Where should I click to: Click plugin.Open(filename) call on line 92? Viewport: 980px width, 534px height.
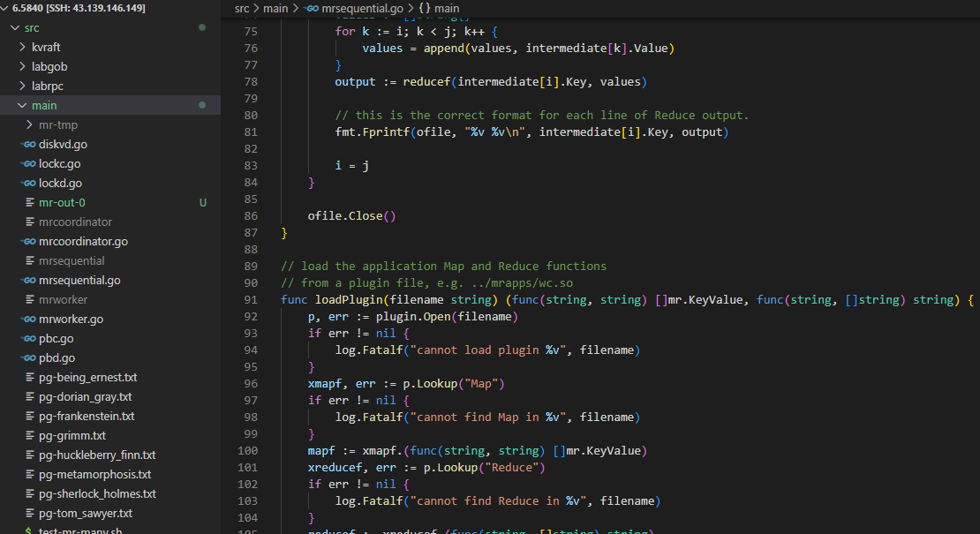(447, 317)
